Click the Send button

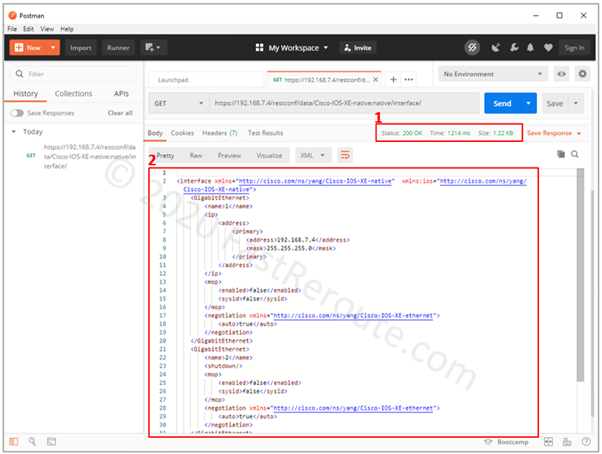(502, 103)
